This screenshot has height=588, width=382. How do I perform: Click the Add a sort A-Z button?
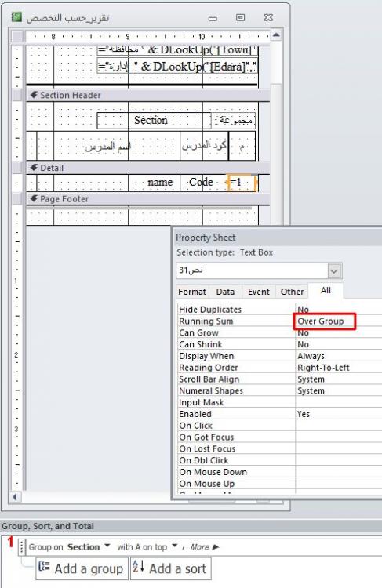pos(171,568)
